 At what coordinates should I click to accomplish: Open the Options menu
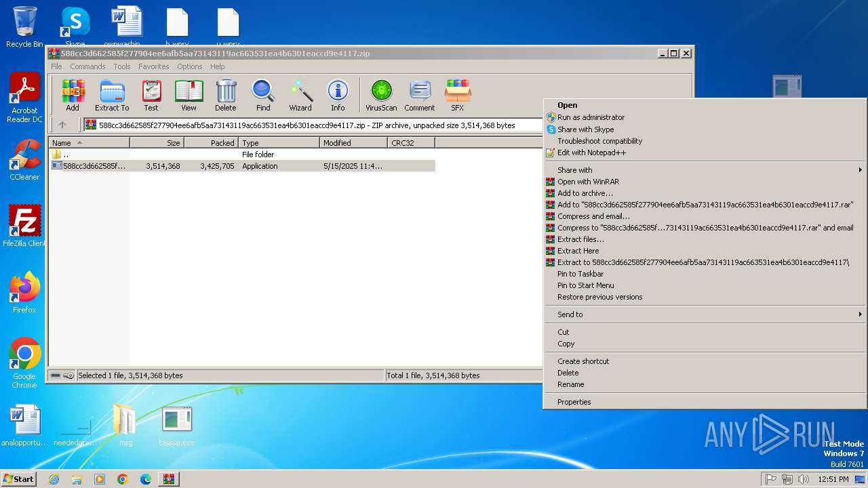tap(190, 66)
